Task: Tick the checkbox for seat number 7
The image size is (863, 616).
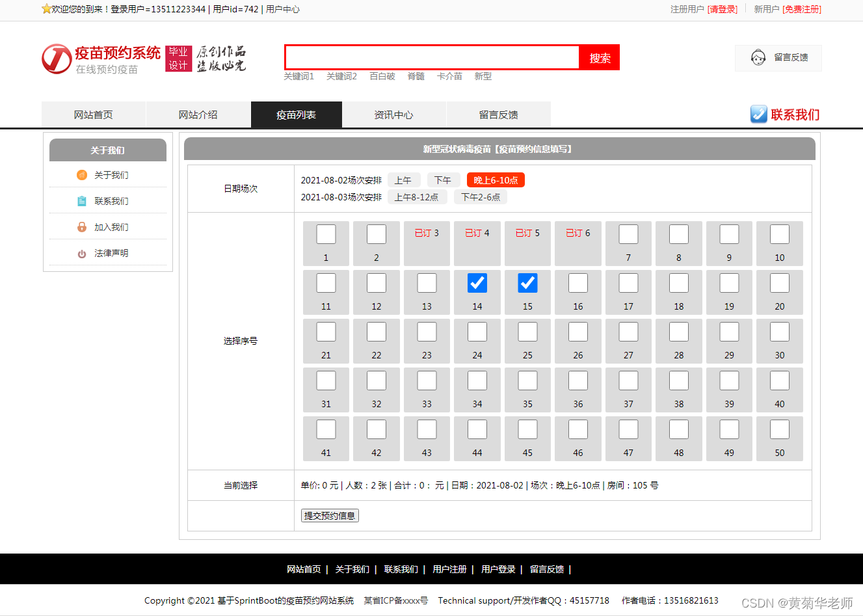Action: 628,234
